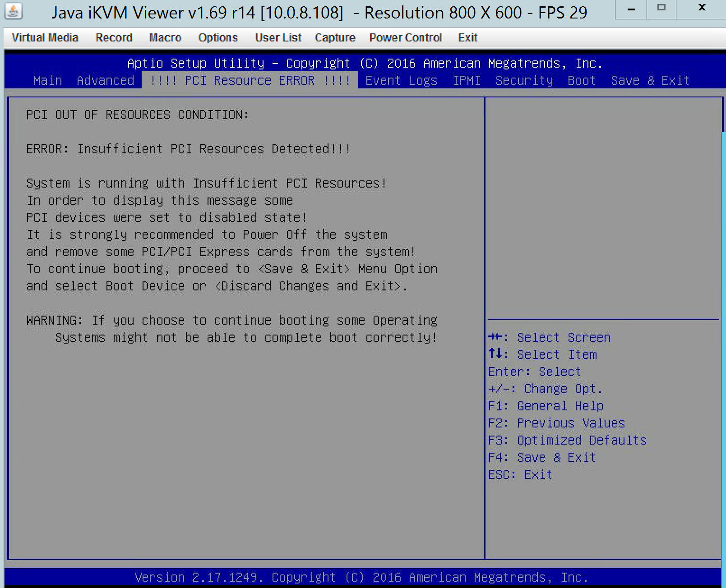Click the 'ERROR: Insufficient PCI Resources Detected!!!' line
The width and height of the screenshot is (726, 588).
188,149
